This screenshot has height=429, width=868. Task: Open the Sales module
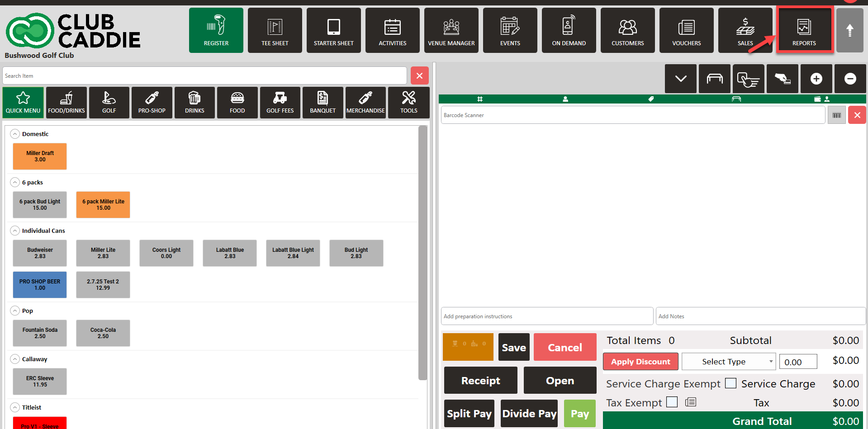tap(745, 30)
